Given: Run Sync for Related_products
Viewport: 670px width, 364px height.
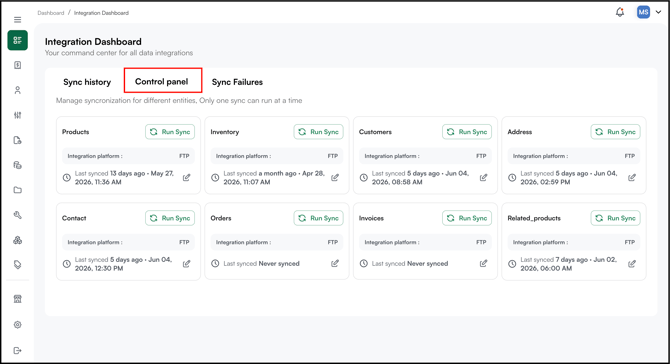Looking at the screenshot, I should click(615, 218).
